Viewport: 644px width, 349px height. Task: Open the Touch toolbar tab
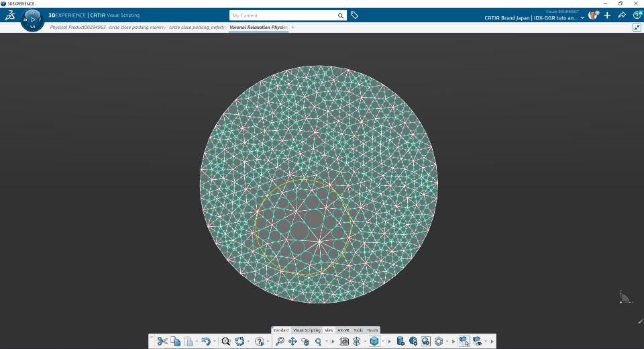tap(372, 330)
